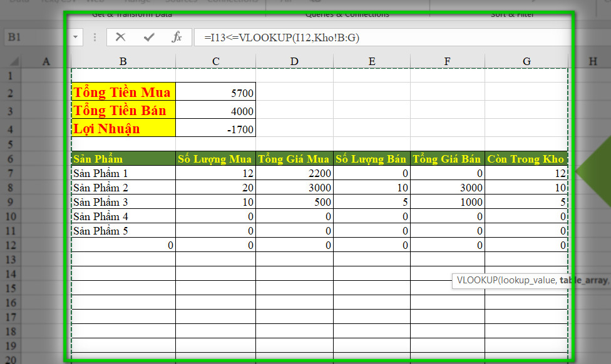Click the "Số Lượng Mua" header cell
The image size is (611, 364).
[215, 159]
